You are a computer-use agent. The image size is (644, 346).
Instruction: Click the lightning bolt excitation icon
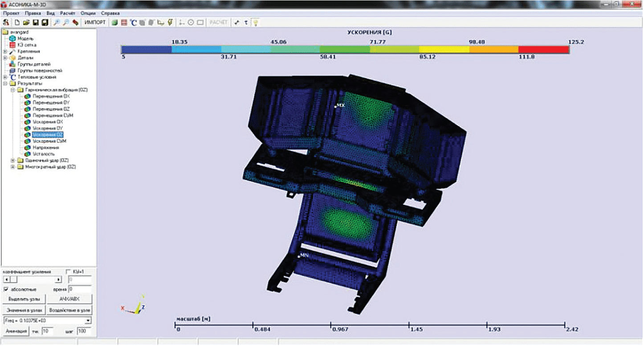click(170, 22)
